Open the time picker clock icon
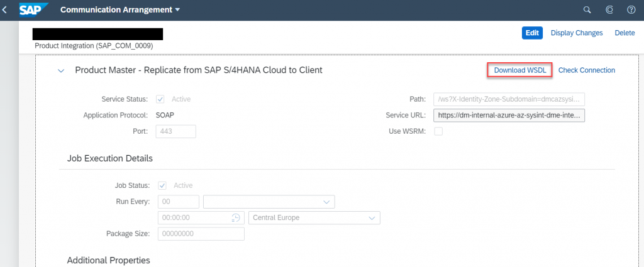Viewport: 644px width, 267px height. [236, 218]
